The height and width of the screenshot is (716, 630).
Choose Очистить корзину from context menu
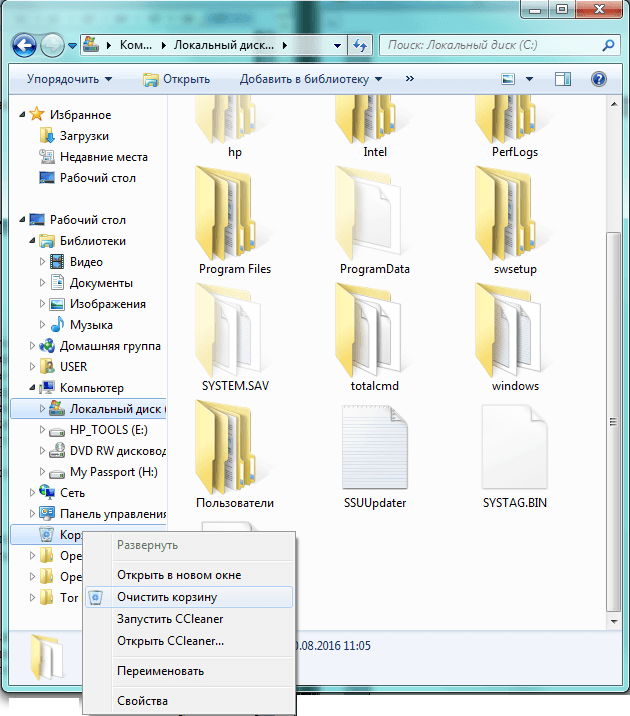pos(189,597)
